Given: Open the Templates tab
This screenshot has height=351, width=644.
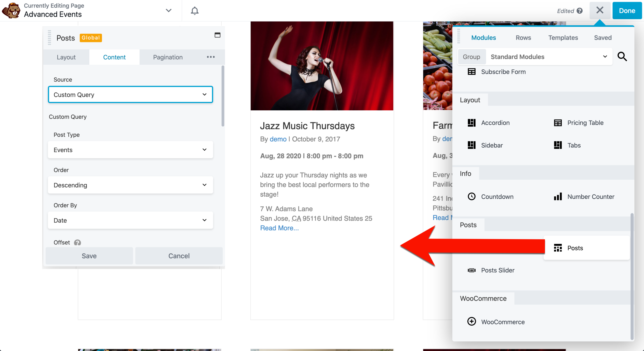Looking at the screenshot, I should (x=563, y=38).
